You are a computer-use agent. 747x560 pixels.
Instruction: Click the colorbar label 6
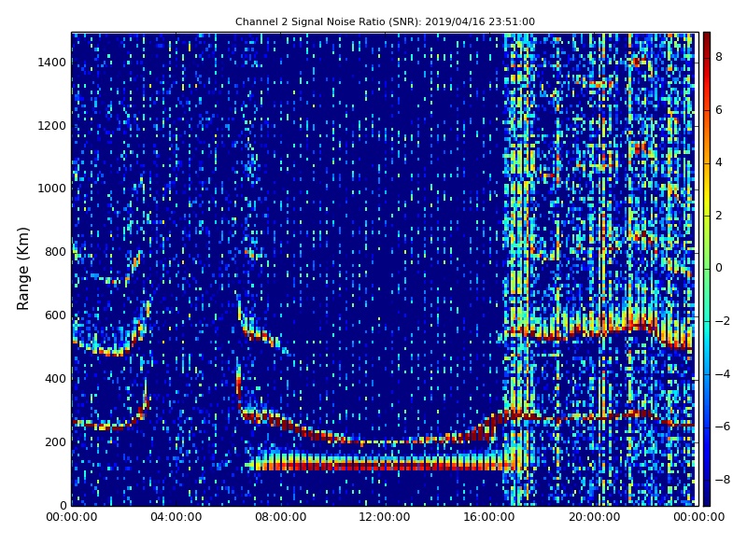coord(719,110)
